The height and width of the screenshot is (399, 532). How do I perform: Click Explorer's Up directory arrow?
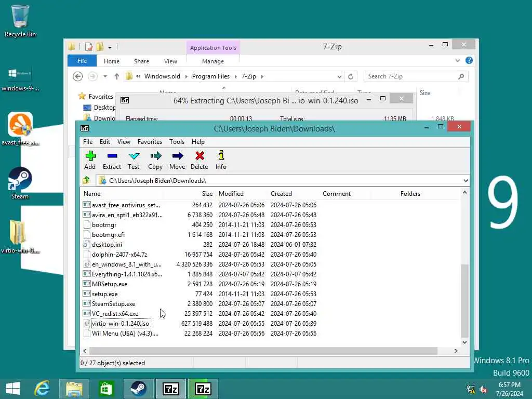coord(117,76)
